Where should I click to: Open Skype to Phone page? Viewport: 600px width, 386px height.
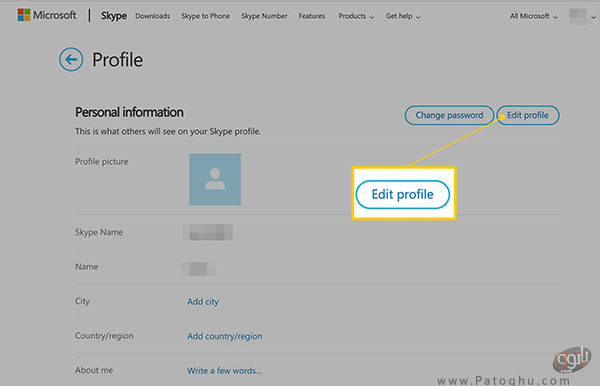pos(205,16)
